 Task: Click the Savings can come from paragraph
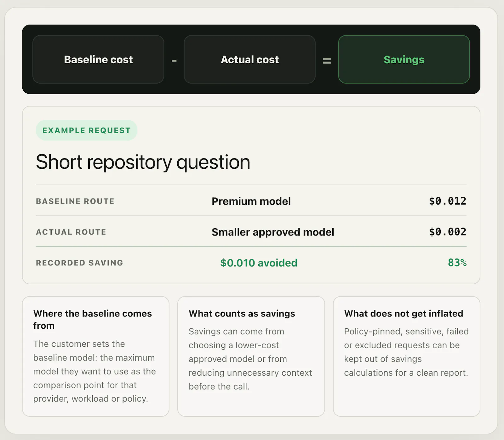pos(250,359)
